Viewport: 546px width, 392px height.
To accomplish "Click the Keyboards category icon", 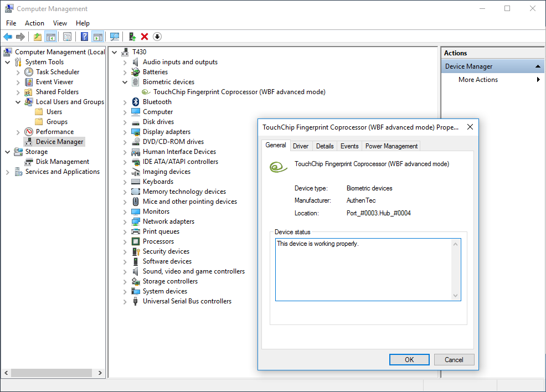I will [136, 182].
